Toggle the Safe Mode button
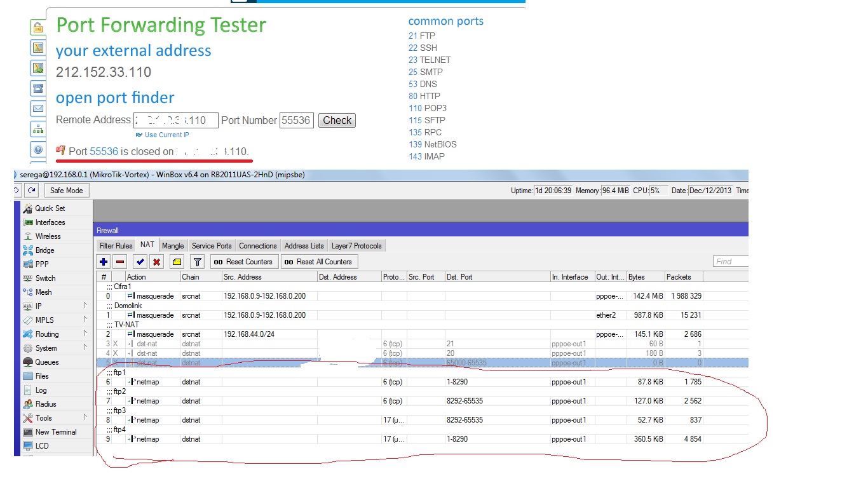 point(66,190)
